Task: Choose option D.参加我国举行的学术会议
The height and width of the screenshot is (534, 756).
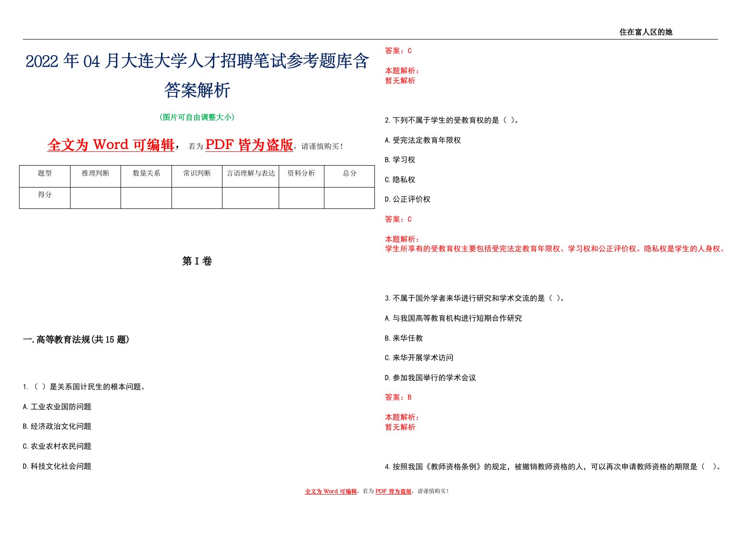Action: [431, 378]
